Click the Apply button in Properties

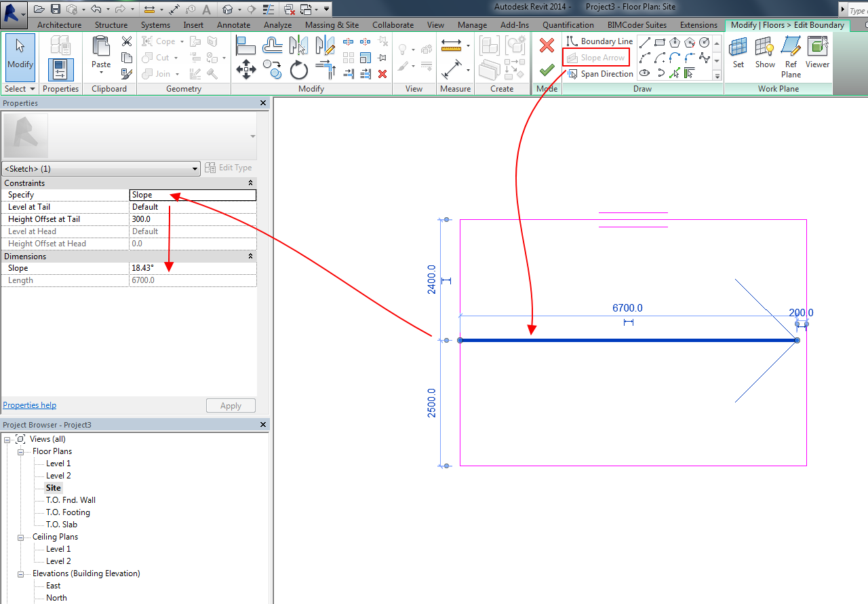tap(231, 406)
